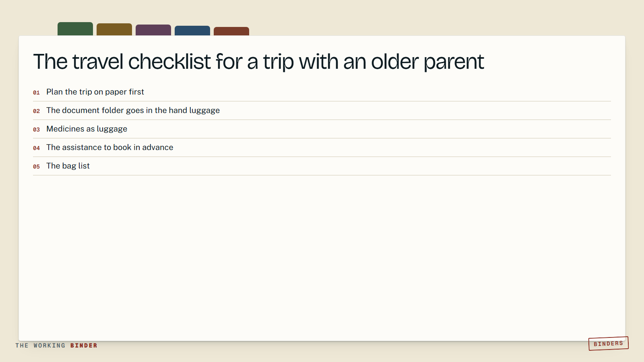Click the 02 section number
This screenshot has width=644, height=362.
pyautogui.click(x=36, y=111)
